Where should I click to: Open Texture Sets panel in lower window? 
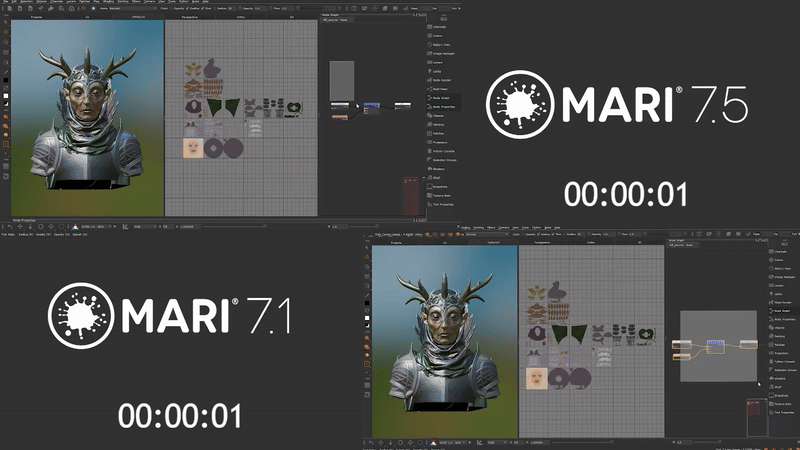coord(781,402)
